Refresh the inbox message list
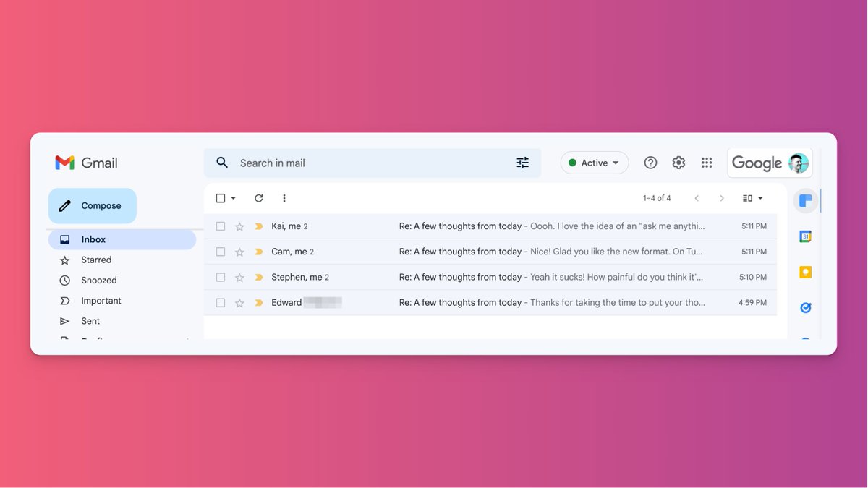868x488 pixels. pos(258,198)
